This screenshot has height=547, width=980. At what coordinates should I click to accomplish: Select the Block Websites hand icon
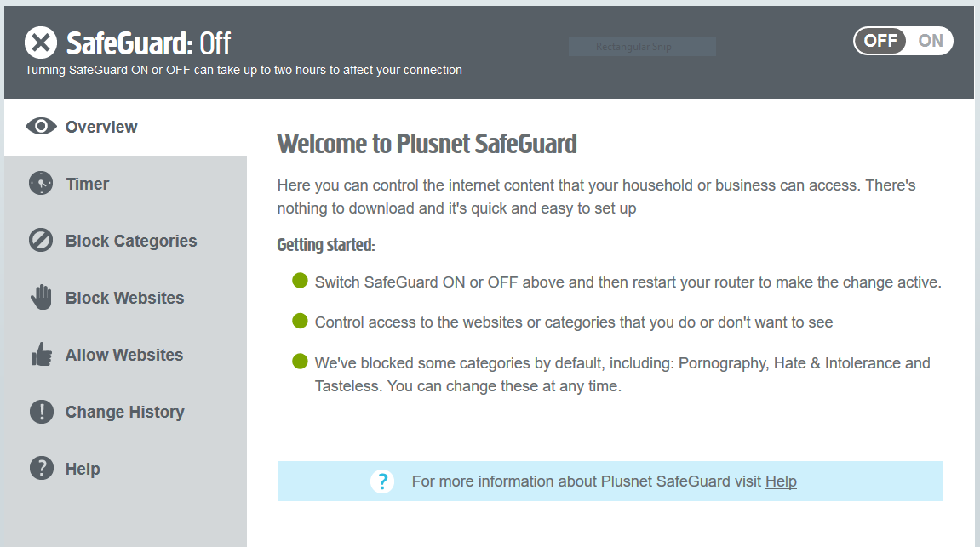tap(40, 297)
